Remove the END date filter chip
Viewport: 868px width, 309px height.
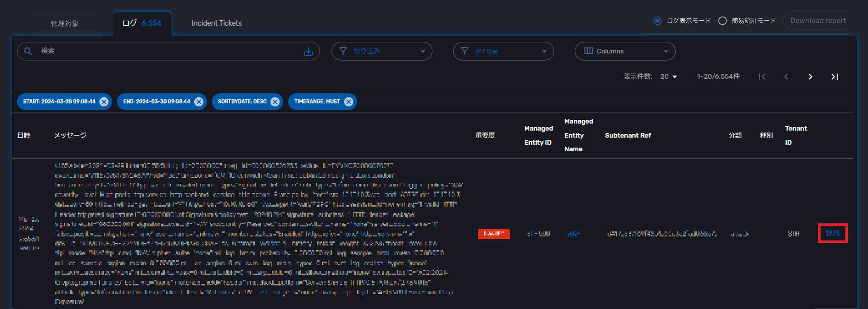click(x=199, y=101)
